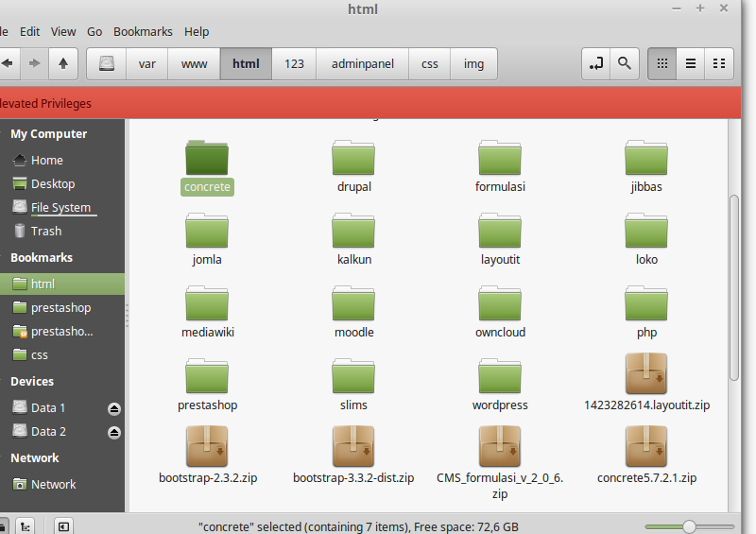Show the tree view sidebar button
This screenshot has width=756, height=534.
point(26,526)
